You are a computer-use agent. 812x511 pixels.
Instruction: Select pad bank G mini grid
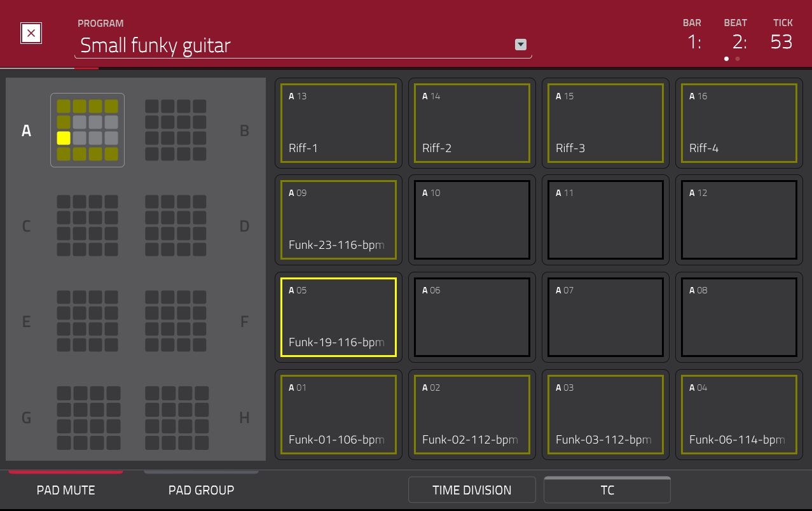[87, 417]
